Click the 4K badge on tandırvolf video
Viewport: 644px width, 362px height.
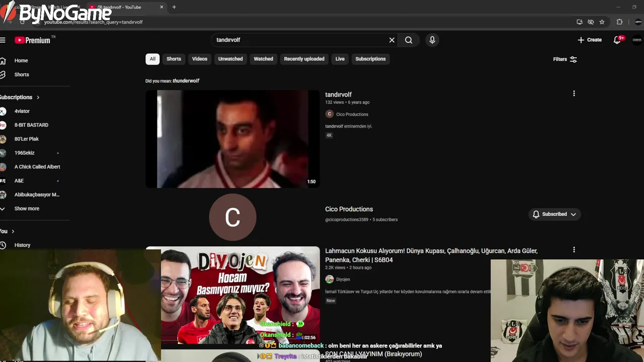tap(329, 135)
